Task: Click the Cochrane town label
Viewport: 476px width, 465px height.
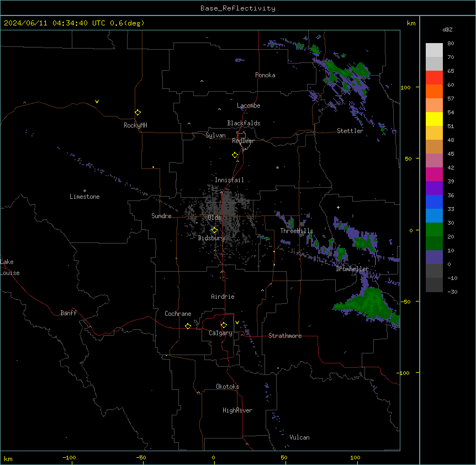Action: click(178, 314)
